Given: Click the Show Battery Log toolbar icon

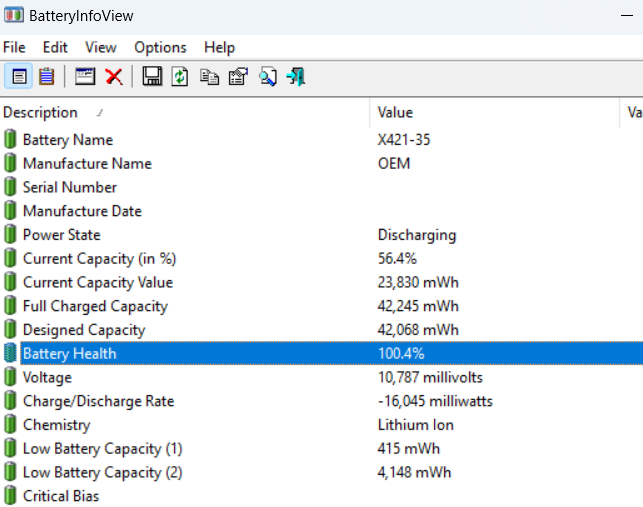Looking at the screenshot, I should 46,77.
